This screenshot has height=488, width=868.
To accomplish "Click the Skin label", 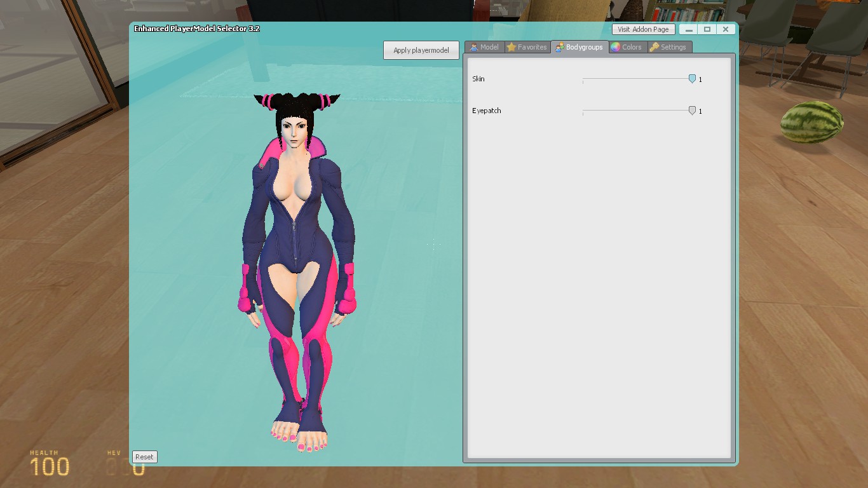I will click(478, 79).
